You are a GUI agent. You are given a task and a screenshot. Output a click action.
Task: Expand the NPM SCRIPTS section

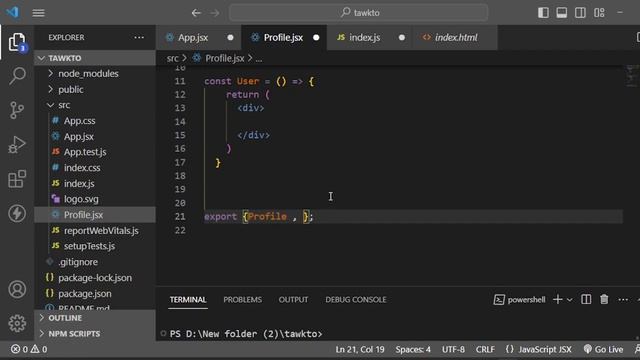[x=95, y=333]
